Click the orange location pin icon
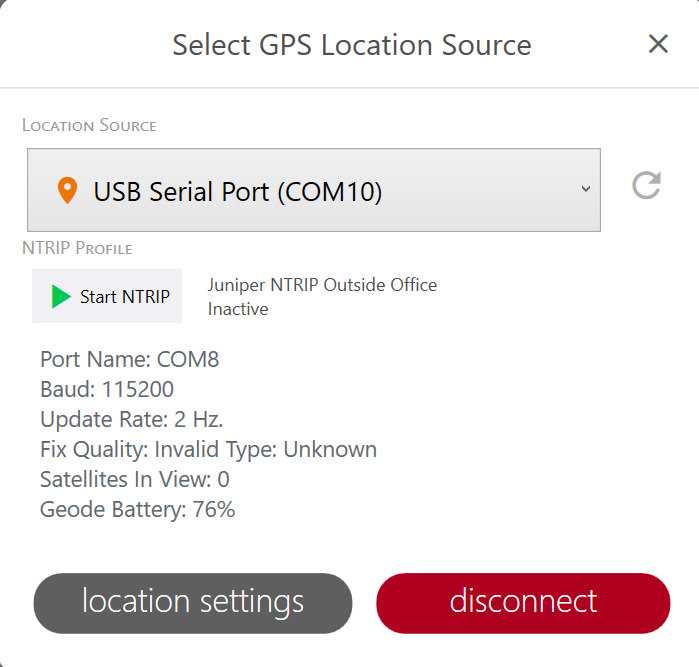Image resolution: width=699 pixels, height=667 pixels. coord(67,190)
